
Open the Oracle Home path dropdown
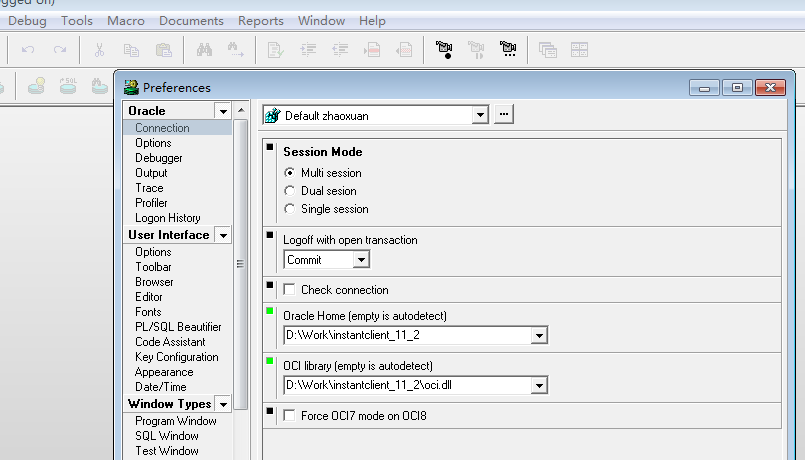tap(539, 336)
